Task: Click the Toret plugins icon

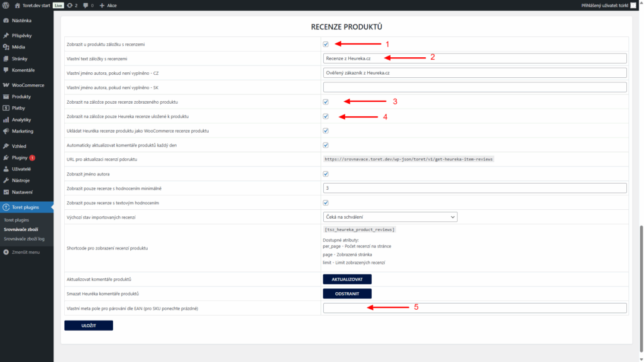Action: coord(6,207)
